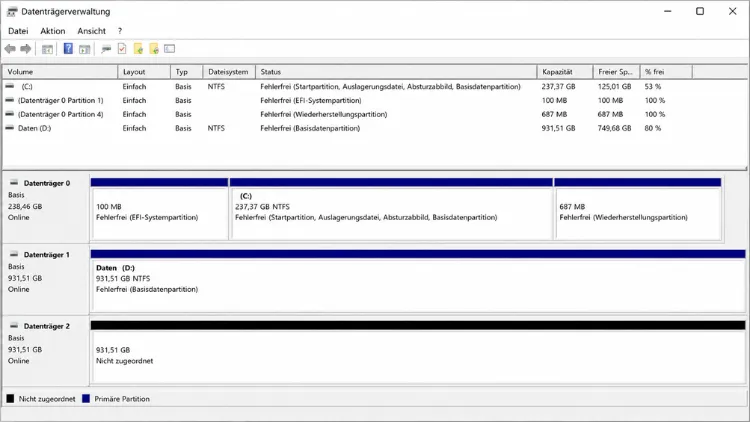
Task: Click the Back arrow toolbar icon
Action: coord(10,49)
